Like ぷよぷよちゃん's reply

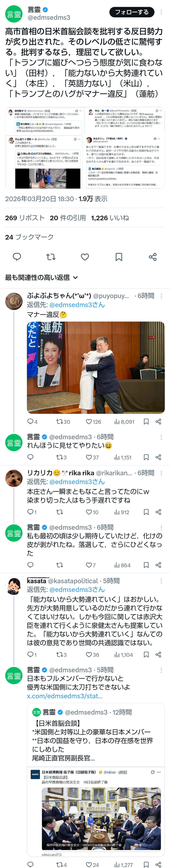pyautogui.click(x=89, y=422)
